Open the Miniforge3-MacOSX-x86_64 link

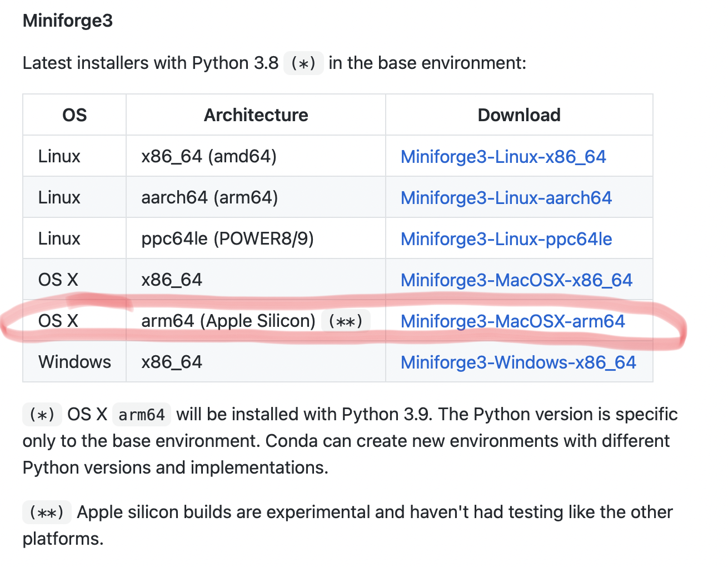click(x=516, y=280)
